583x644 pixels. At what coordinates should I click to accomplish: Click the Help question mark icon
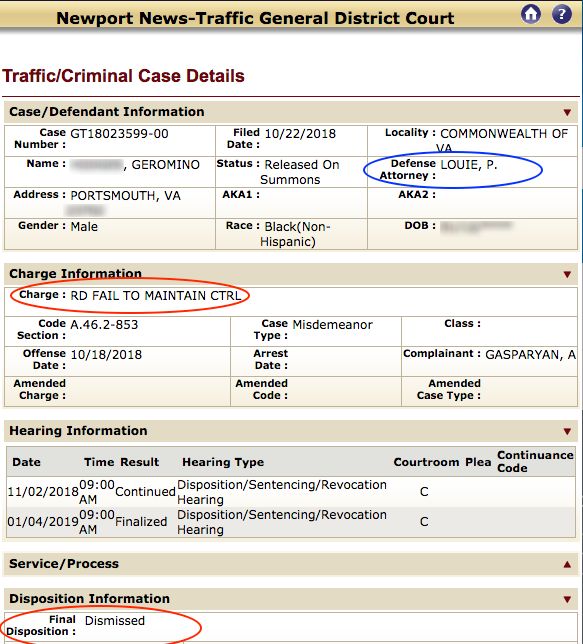561,14
